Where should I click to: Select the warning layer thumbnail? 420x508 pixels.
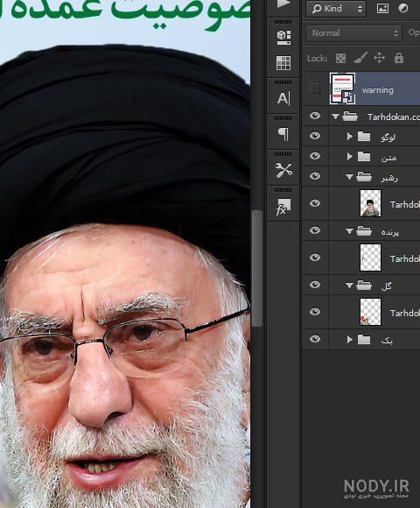click(342, 88)
